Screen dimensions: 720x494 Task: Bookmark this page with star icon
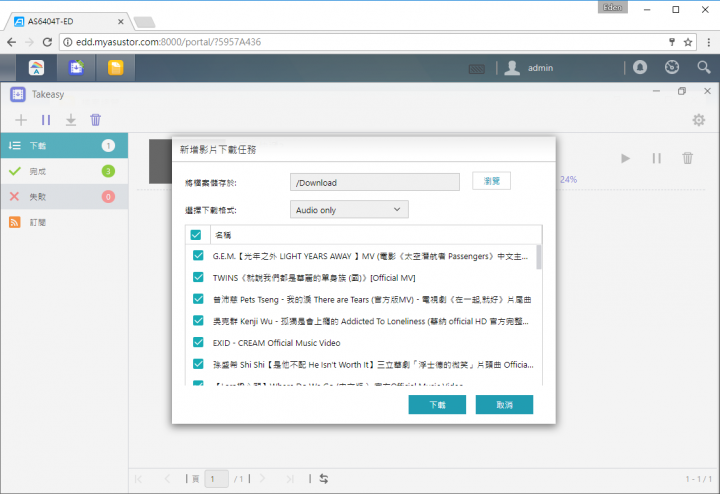pos(687,42)
